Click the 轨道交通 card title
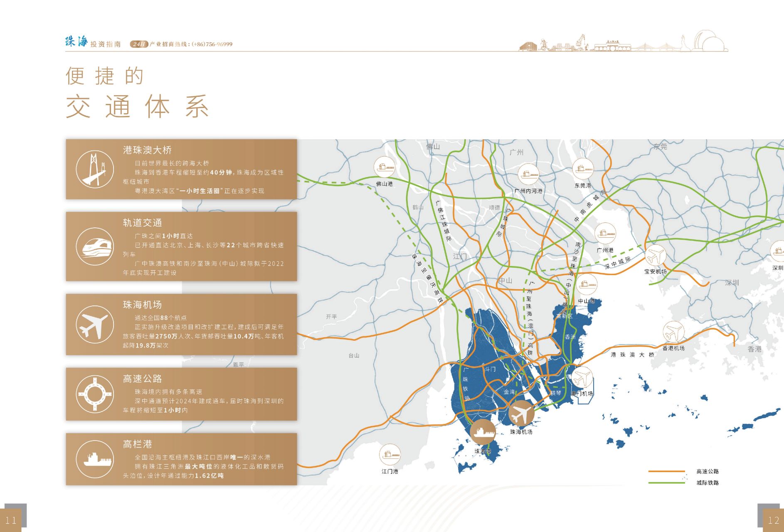 (142, 223)
